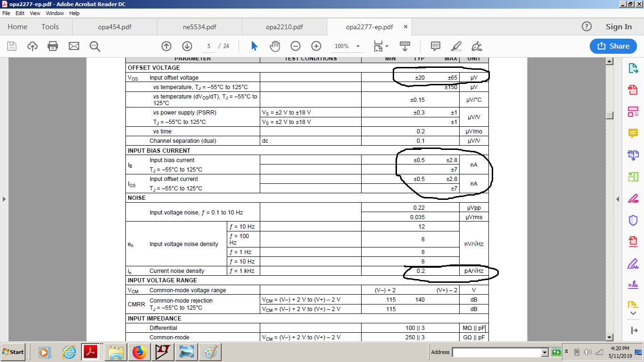This screenshot has height=362, width=644.
Task: Click Sign In link
Action: 619,27
